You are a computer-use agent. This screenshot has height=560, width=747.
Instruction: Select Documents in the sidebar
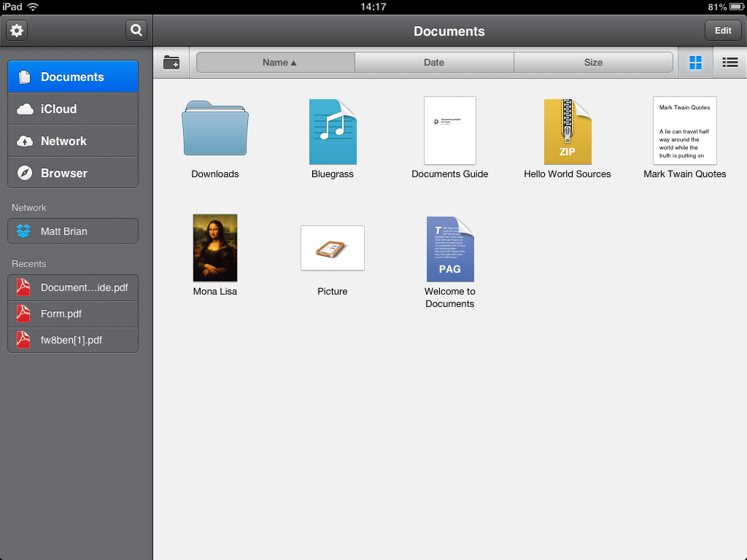73,77
